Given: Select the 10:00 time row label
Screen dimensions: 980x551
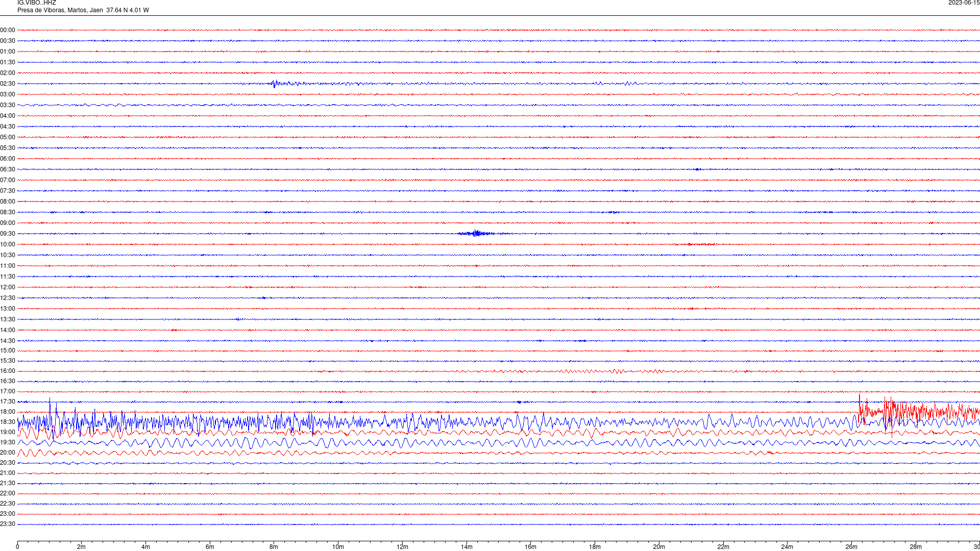Looking at the screenshot, I should click(8, 244).
